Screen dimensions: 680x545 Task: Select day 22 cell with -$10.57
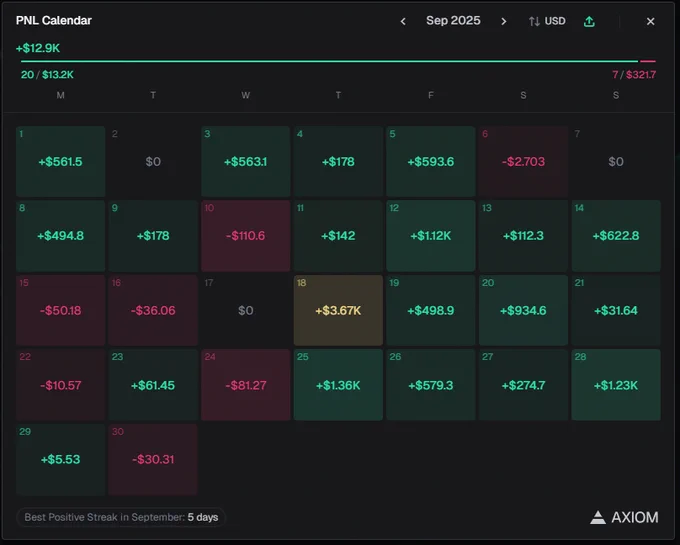60,385
